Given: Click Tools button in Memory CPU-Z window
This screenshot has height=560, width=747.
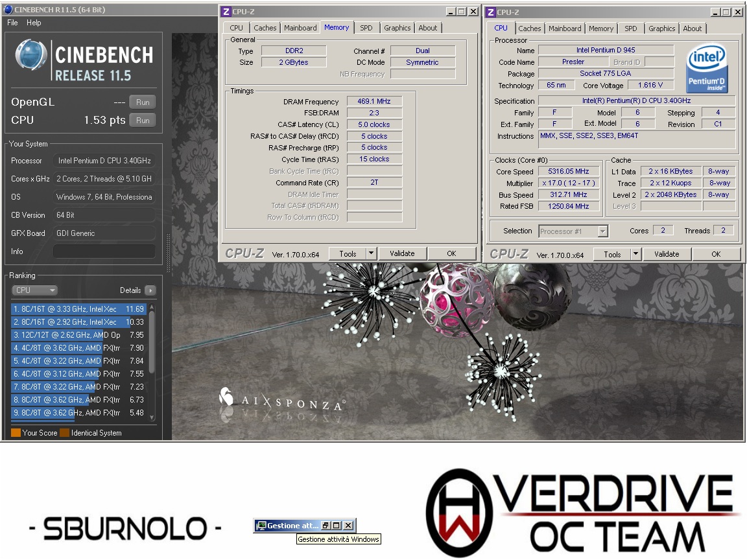Looking at the screenshot, I should 348,254.
